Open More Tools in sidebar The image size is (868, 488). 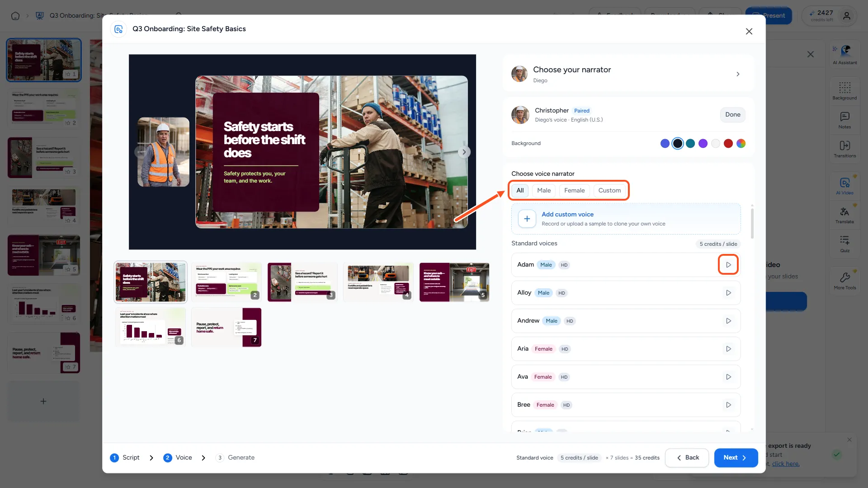click(844, 281)
